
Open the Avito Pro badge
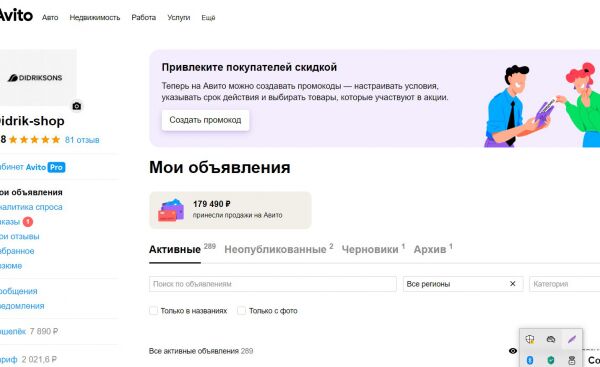[57, 167]
